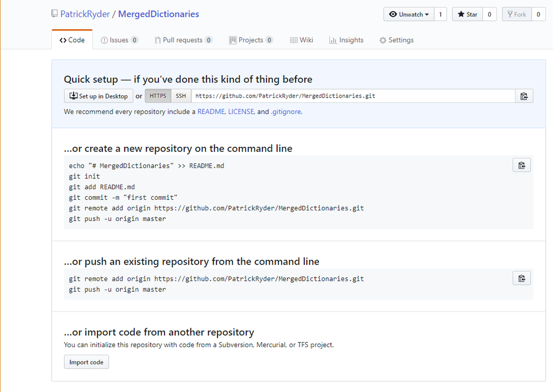Click the 'git add README.md' line

click(x=102, y=187)
